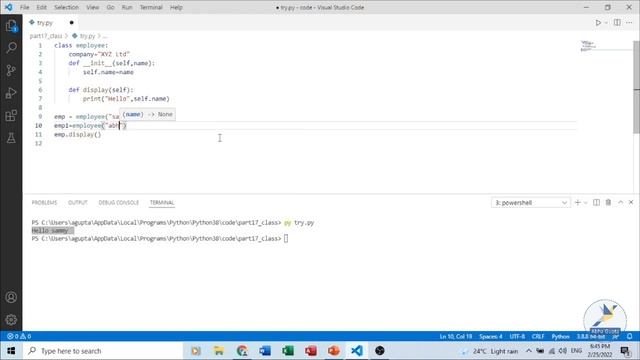Open the Go menu
This screenshot has width=640, height=360.
tap(110, 7)
